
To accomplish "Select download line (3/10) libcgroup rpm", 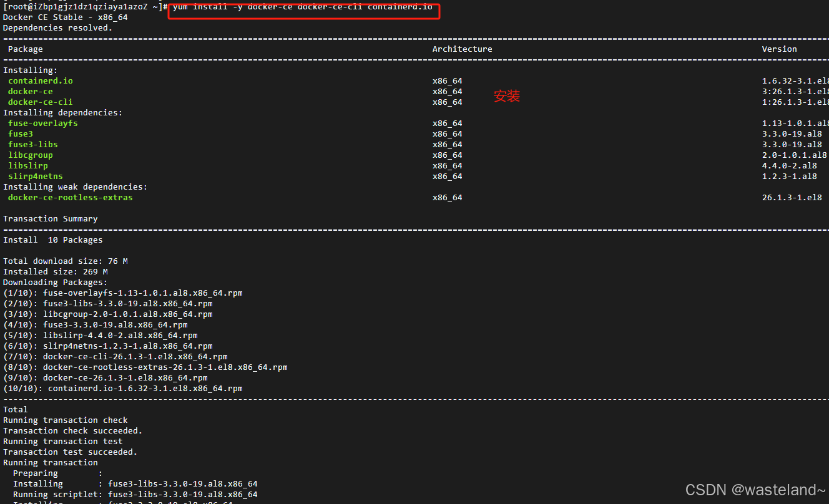I will (108, 314).
